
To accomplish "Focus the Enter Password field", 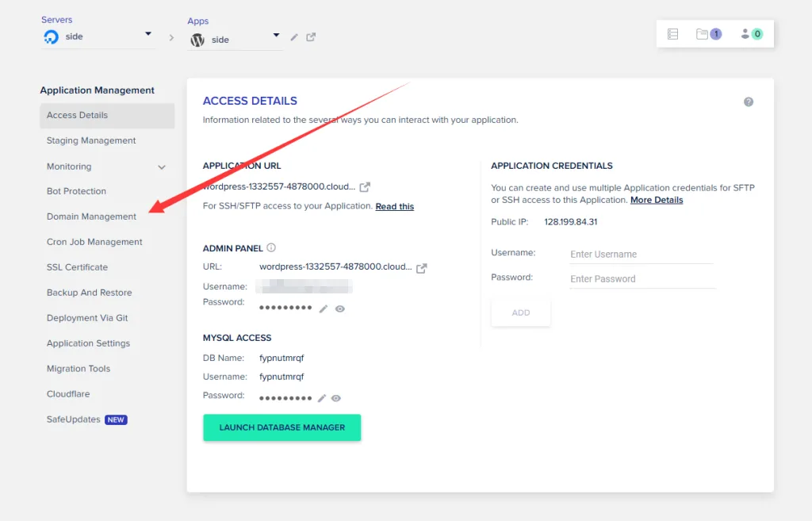I will (642, 279).
